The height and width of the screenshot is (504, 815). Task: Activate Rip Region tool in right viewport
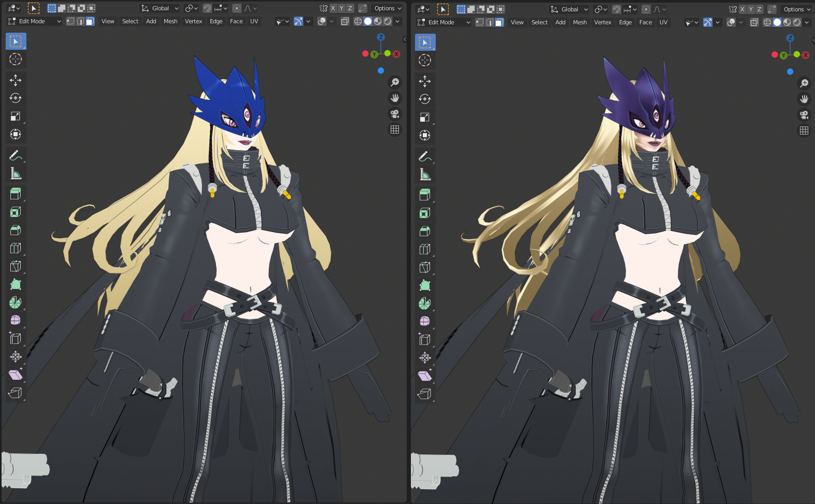click(425, 394)
